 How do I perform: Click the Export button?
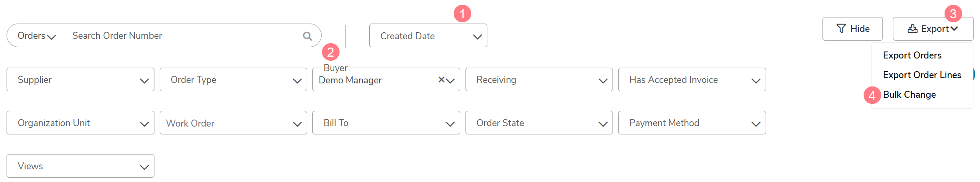[x=933, y=29]
